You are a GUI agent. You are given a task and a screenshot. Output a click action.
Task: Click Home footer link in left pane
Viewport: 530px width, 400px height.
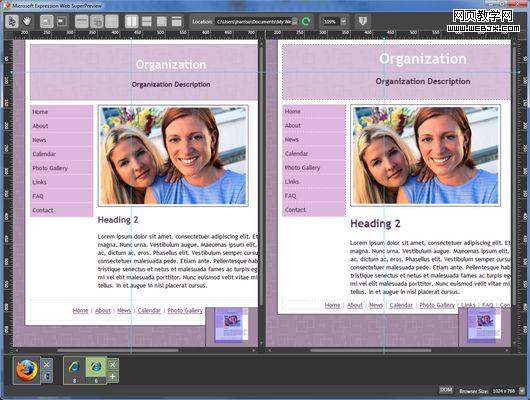80,311
